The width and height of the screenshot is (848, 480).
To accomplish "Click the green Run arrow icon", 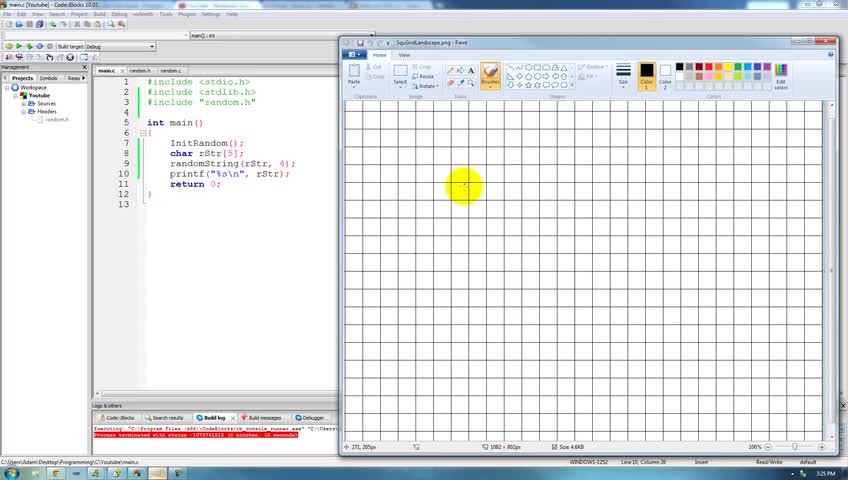I will [19, 46].
